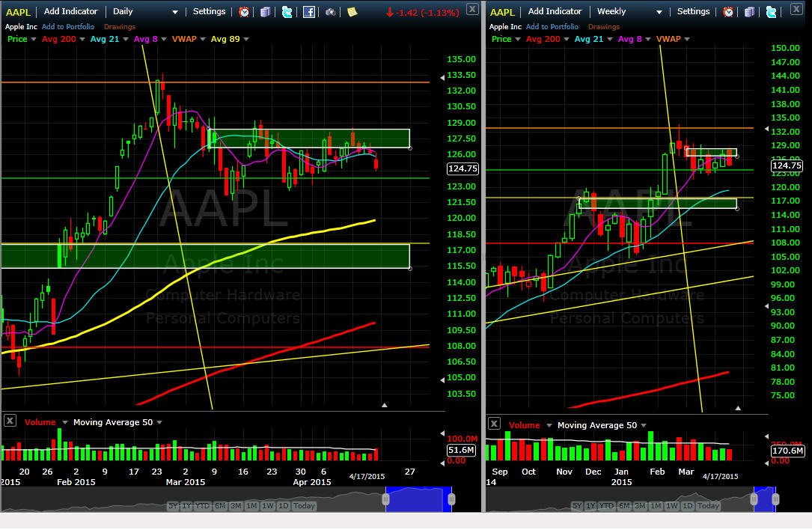Expand Avg 200 options in Weekly chart
This screenshot has height=530, width=812.
[x=567, y=40]
